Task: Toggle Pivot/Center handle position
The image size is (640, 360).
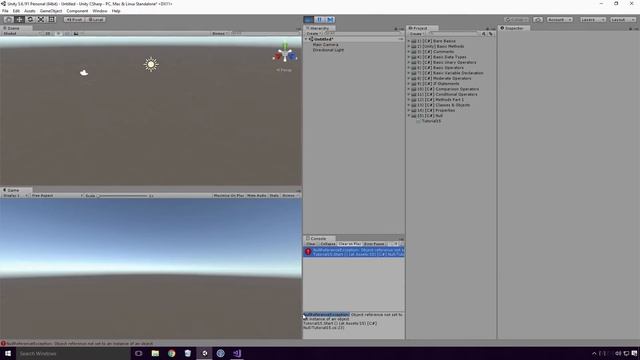Action: tap(74, 20)
